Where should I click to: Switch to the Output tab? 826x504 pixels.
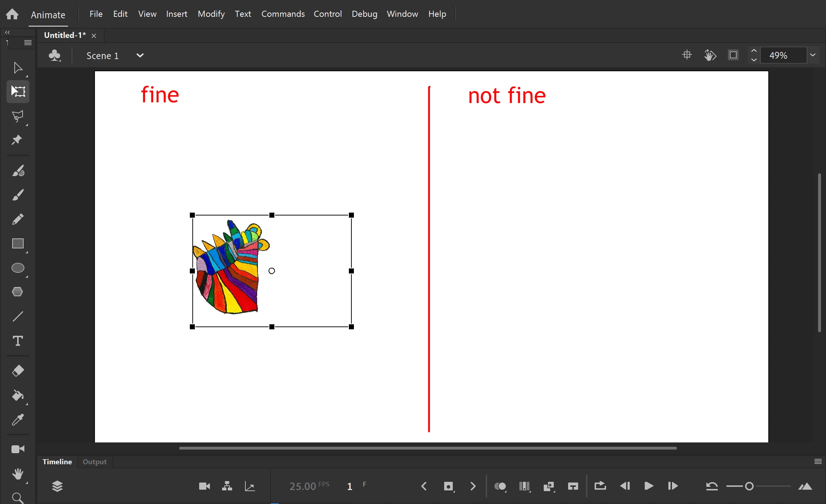pyautogui.click(x=95, y=462)
